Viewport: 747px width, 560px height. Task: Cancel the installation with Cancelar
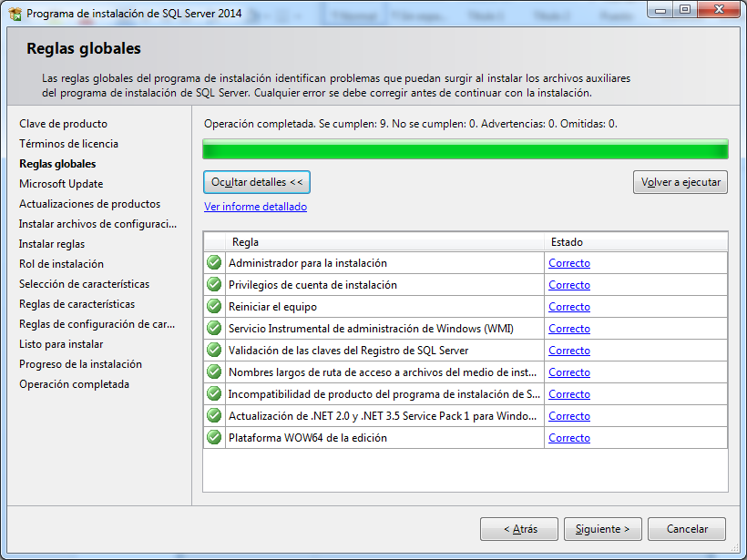pos(687,529)
